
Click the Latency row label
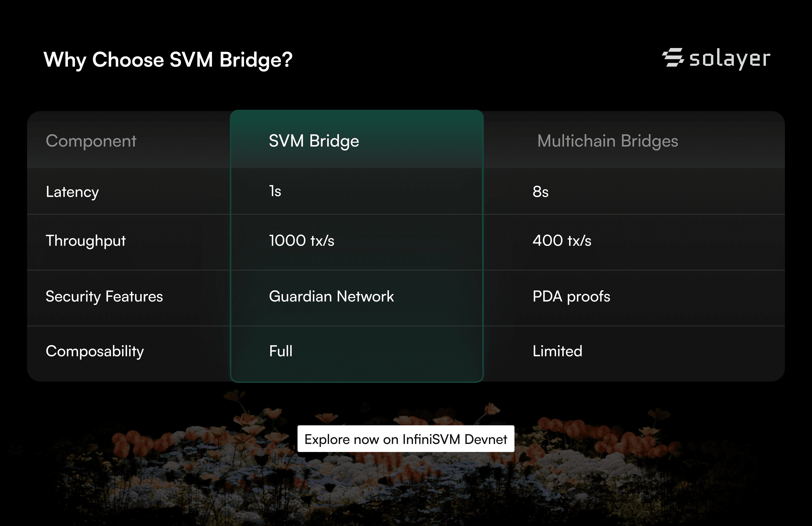point(72,192)
